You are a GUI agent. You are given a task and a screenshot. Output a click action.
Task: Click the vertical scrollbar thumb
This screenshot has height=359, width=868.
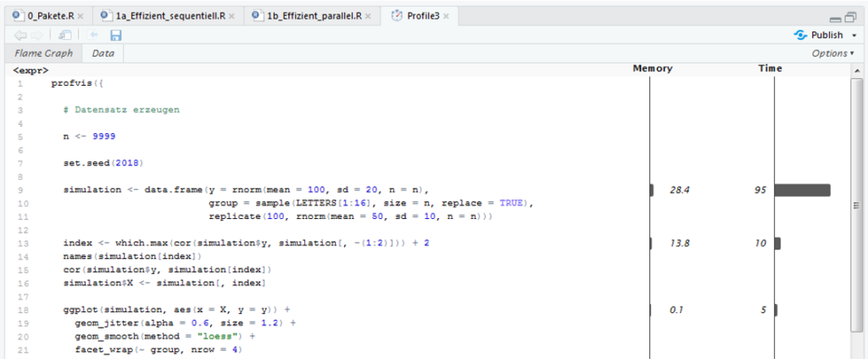pyautogui.click(x=856, y=205)
